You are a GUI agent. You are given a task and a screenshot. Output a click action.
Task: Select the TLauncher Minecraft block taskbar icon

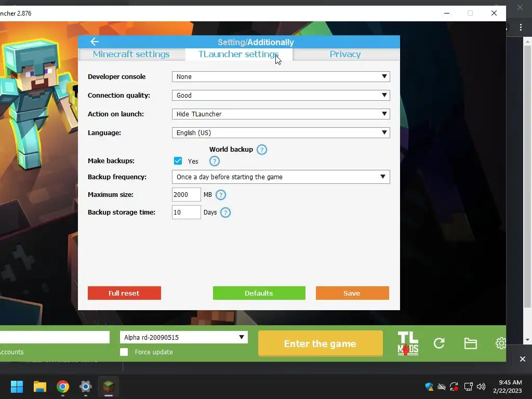109,387
